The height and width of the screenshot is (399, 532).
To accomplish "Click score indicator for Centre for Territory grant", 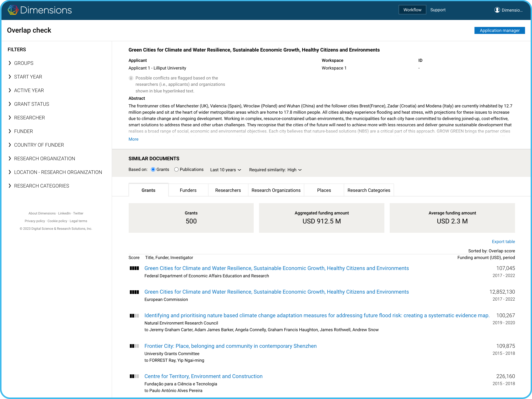I will (x=134, y=376).
